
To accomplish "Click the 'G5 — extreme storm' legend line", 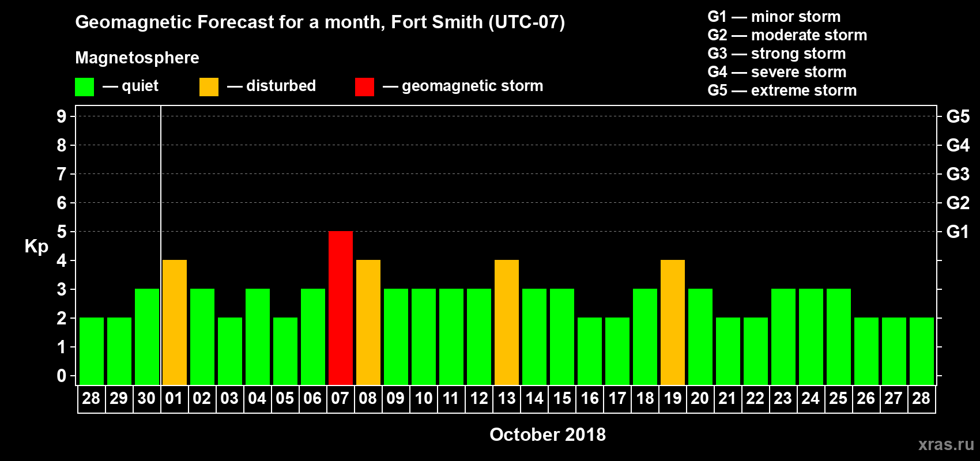I will (x=782, y=90).
